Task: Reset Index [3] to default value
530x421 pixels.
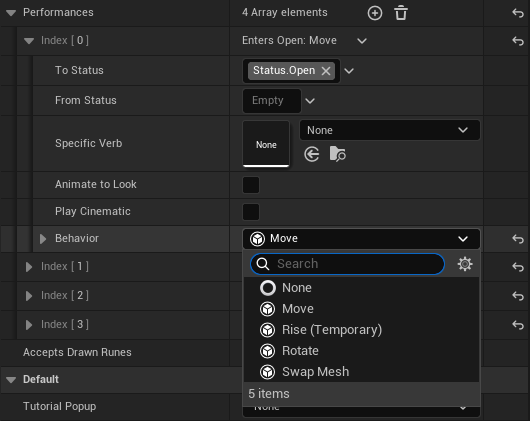Action: click(517, 325)
